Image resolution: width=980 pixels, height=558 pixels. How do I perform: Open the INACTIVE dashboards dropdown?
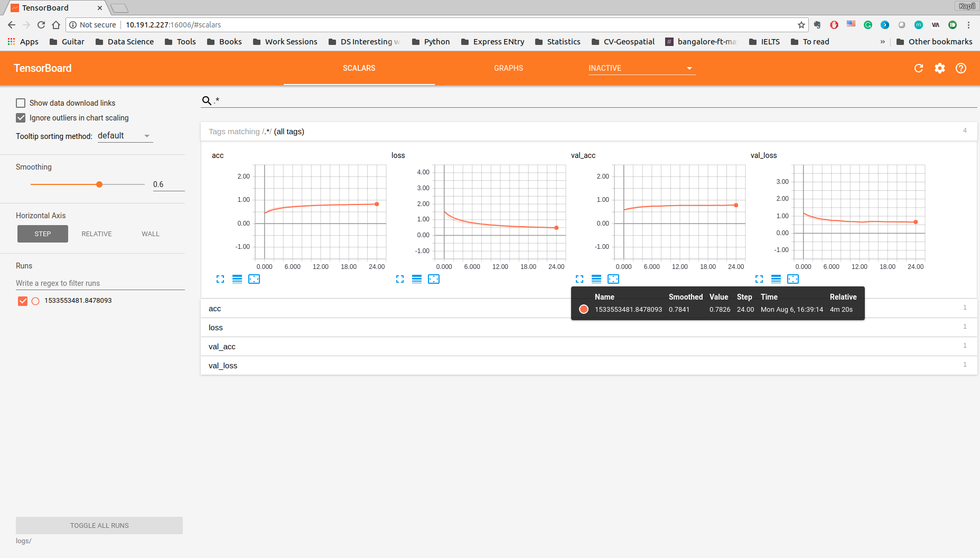641,68
